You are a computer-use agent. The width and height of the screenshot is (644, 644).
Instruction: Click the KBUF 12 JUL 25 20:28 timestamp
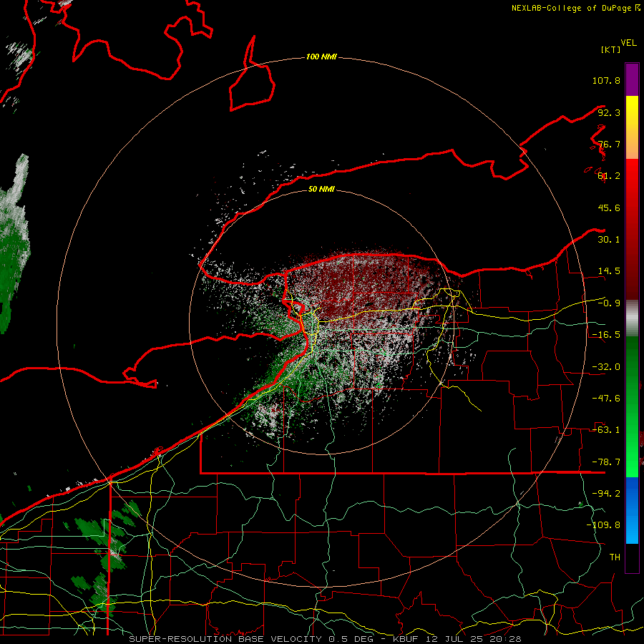(457, 639)
